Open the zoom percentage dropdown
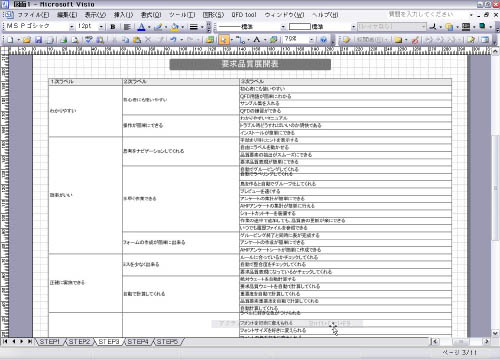 coord(311,40)
